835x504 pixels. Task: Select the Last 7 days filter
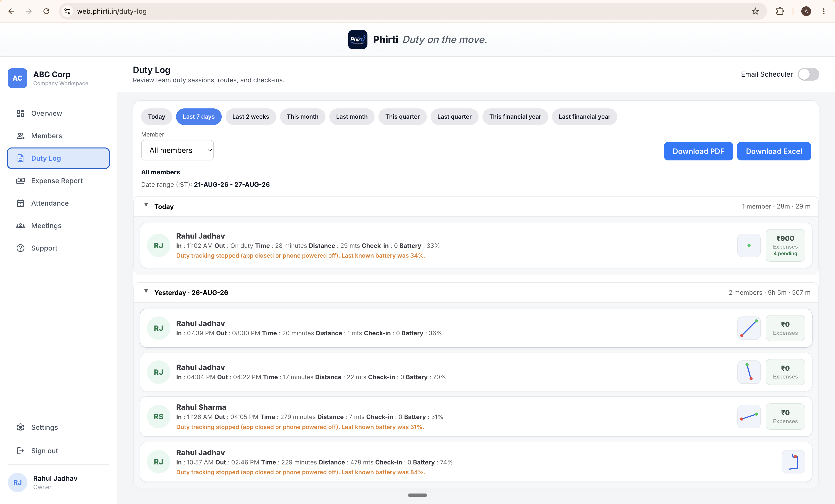pos(198,116)
